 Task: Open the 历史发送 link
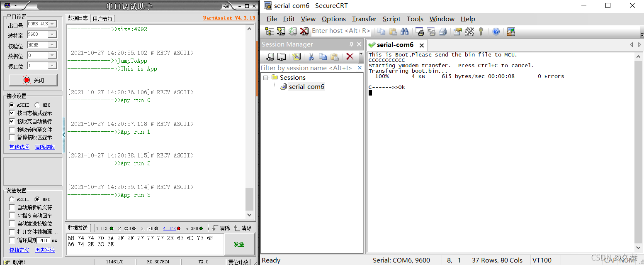click(x=45, y=250)
